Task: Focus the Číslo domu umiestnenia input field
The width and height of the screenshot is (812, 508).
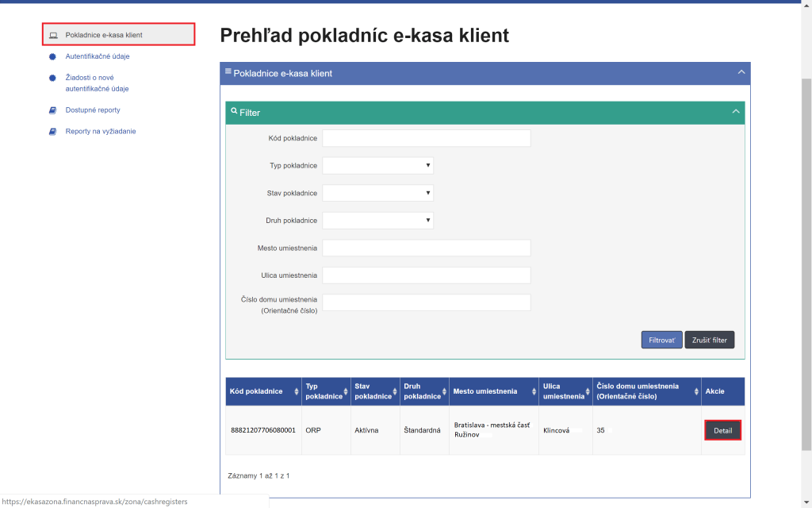Action: point(426,302)
